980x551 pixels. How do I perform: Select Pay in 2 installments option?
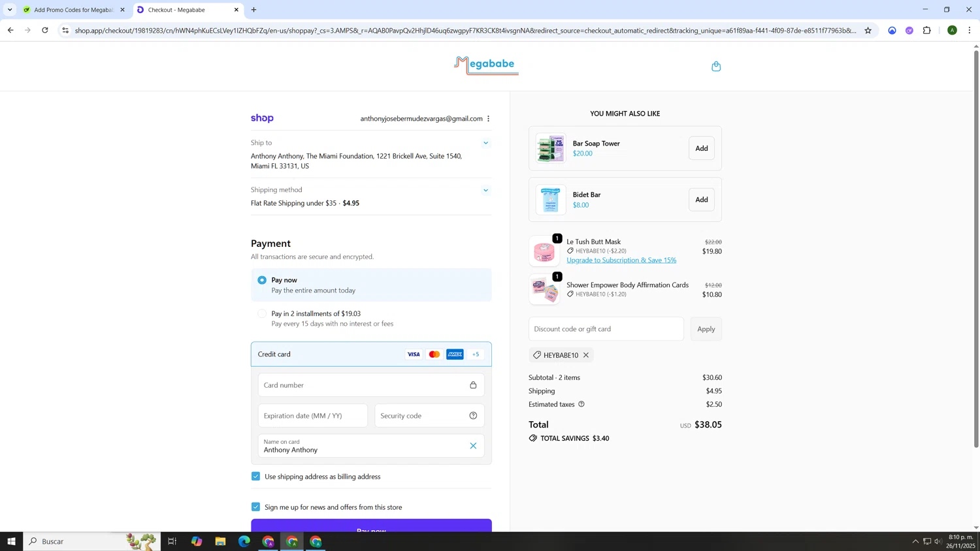coord(262,314)
